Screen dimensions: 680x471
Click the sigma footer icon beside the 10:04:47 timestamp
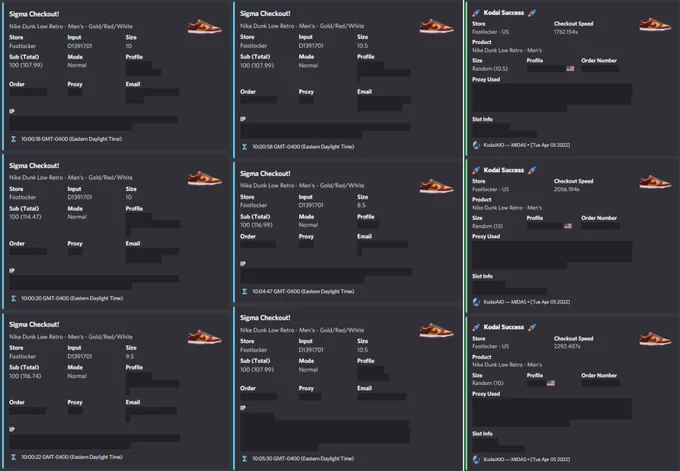(x=245, y=291)
